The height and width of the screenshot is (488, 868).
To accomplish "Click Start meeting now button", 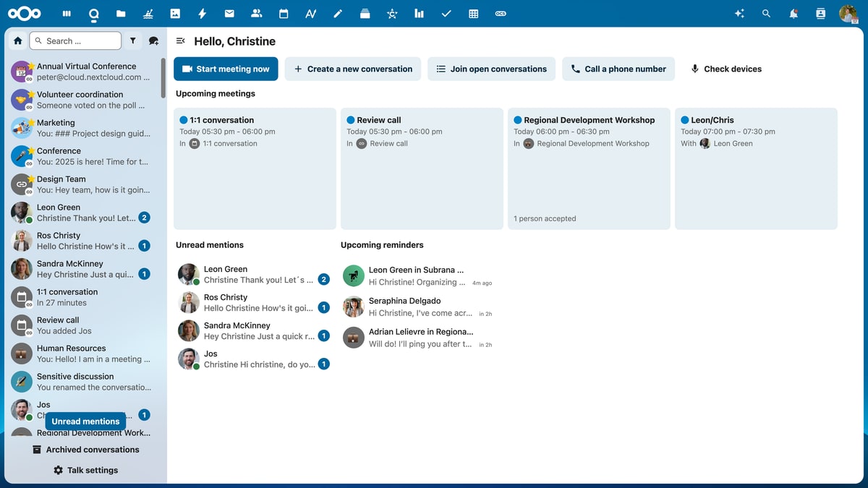I will coord(226,69).
